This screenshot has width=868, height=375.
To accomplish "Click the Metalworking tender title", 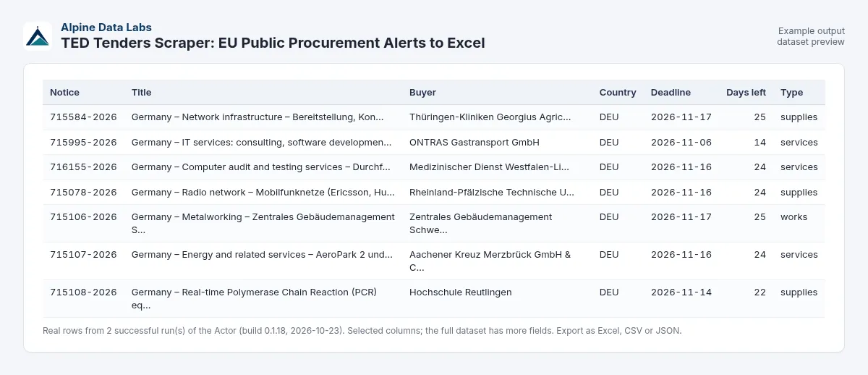I will pyautogui.click(x=263, y=224).
